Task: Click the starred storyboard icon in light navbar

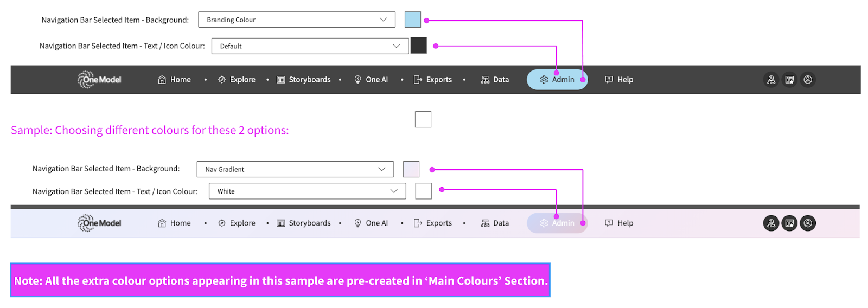Action: 789,223
